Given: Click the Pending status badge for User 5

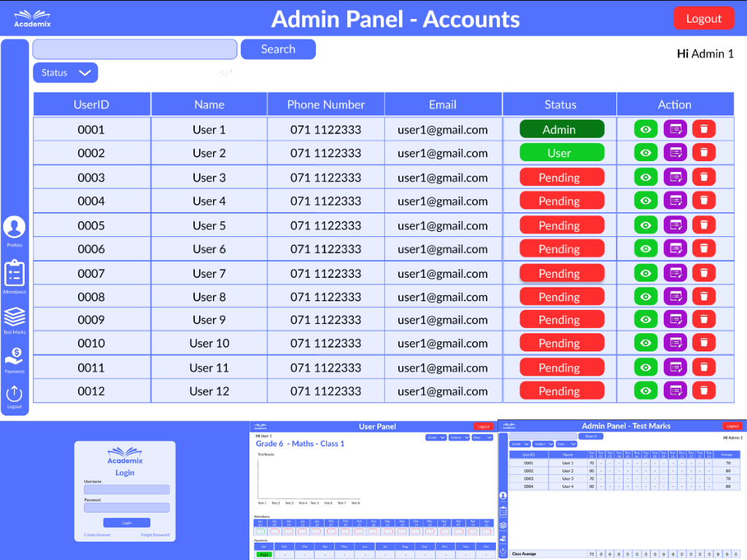Looking at the screenshot, I should 561,225.
